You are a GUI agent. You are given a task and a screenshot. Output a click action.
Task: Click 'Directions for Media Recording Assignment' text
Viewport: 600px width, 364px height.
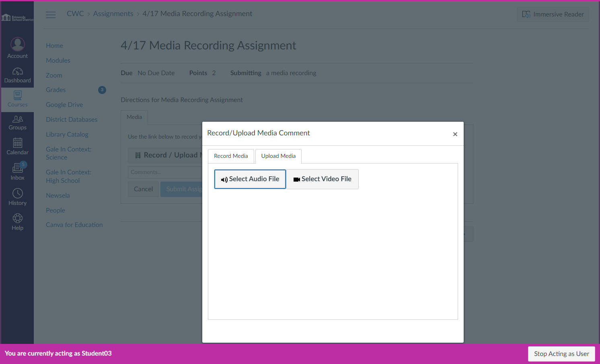(x=182, y=100)
